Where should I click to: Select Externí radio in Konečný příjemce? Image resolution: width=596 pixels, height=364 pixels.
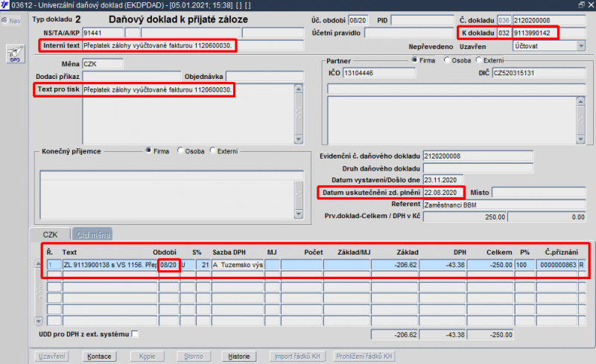click(212, 150)
